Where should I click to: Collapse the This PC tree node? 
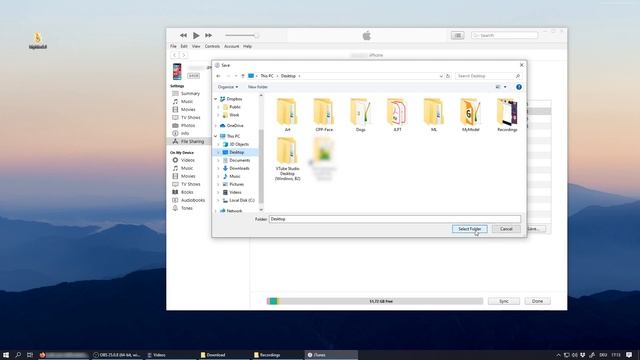click(x=216, y=136)
